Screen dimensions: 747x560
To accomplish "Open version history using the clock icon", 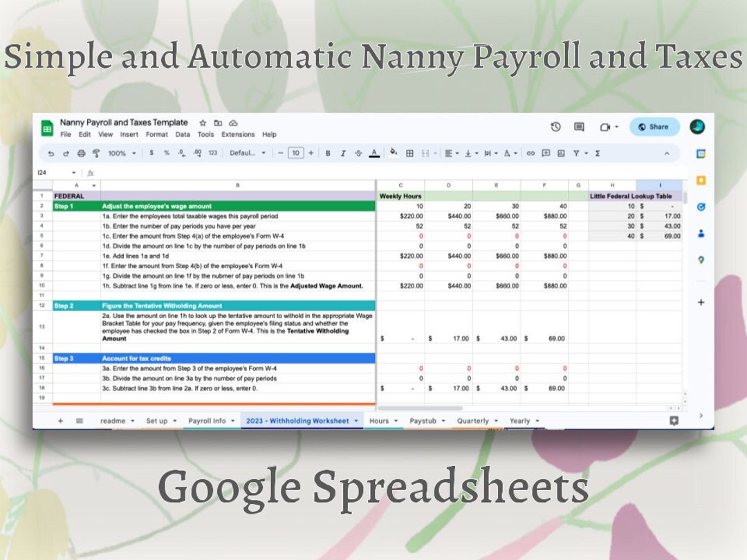I will 554,127.
